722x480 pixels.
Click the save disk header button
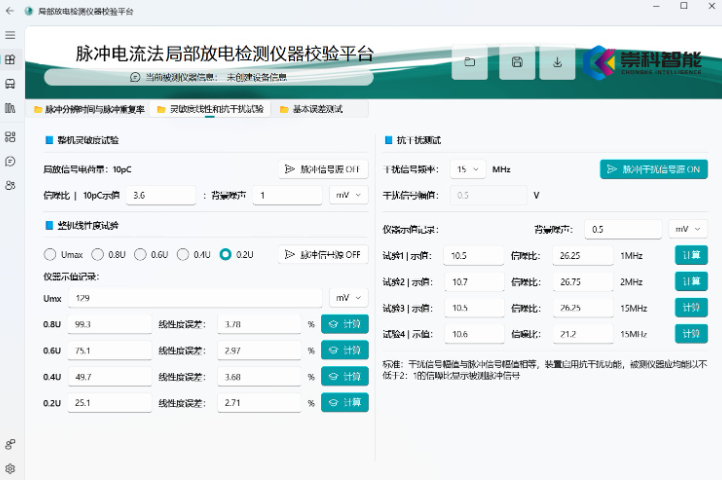pyautogui.click(x=517, y=62)
